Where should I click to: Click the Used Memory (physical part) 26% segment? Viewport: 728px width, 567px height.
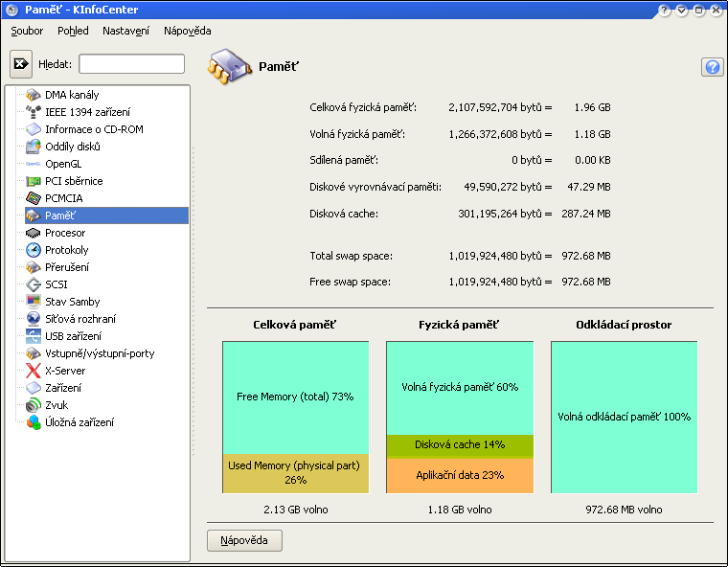[x=296, y=473]
